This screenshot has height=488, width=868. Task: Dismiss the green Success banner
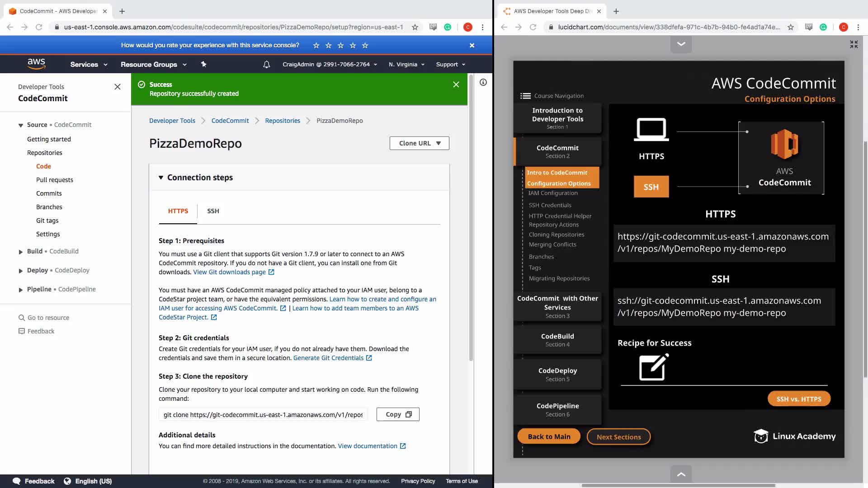click(x=456, y=84)
